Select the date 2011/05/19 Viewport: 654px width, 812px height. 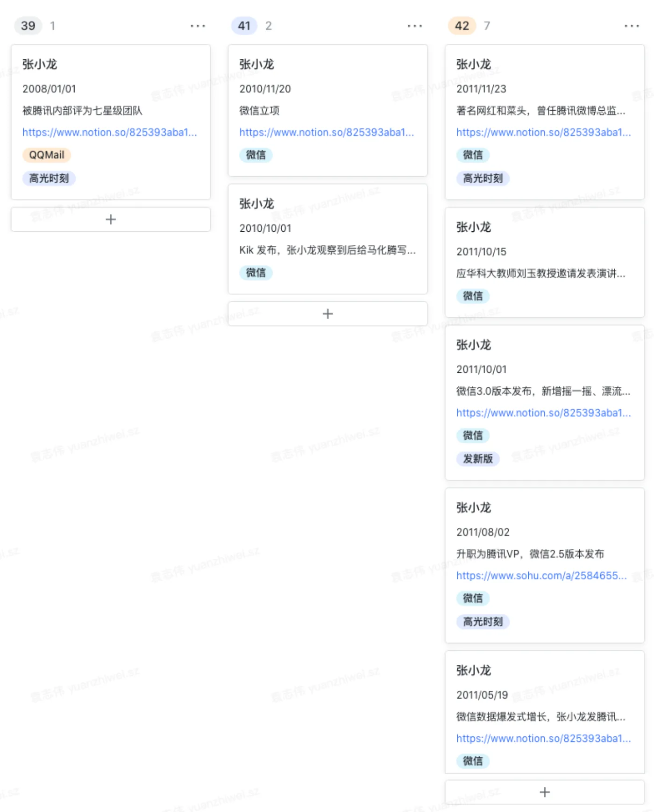[x=482, y=695]
